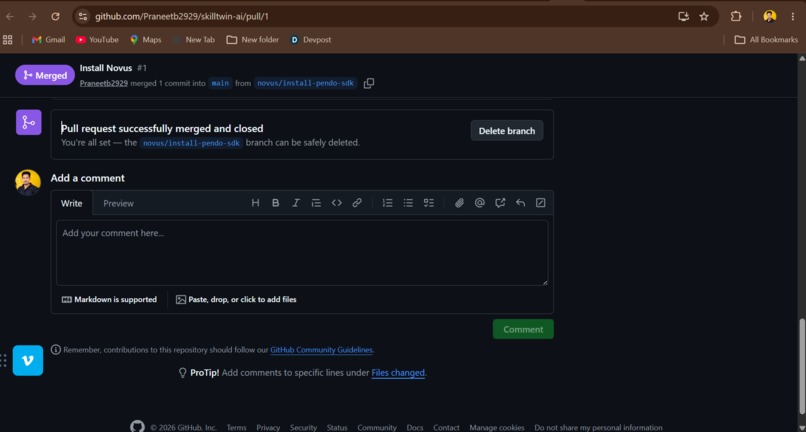Insert a heading in the comment toolbar
The image size is (806, 432).
click(x=255, y=203)
